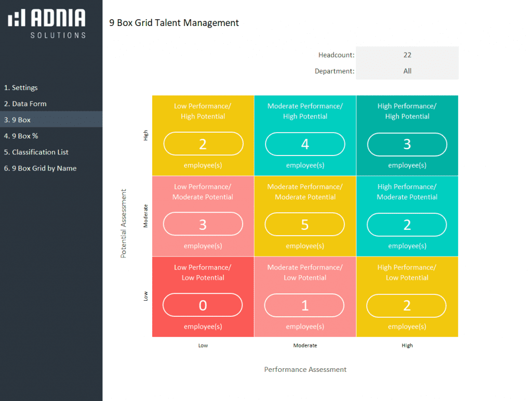Viewport: 532px width, 401px height.
Task: Select the Moderate Performance/High Potential count
Action: 305,144
